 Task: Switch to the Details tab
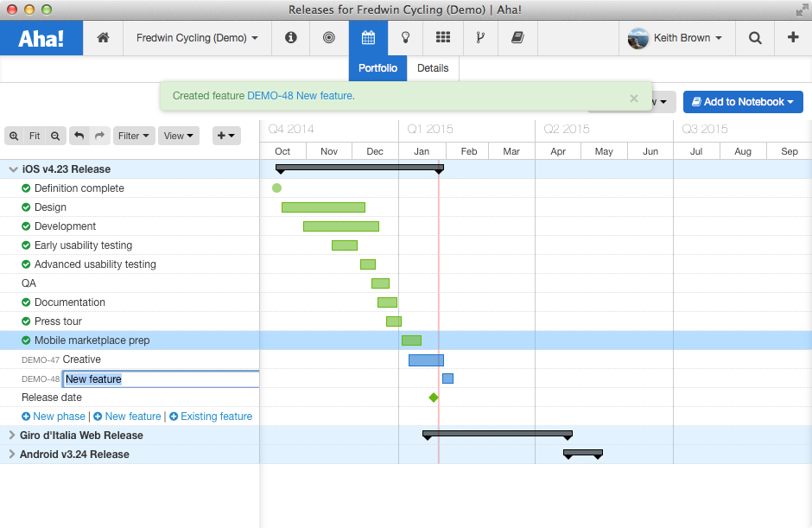pos(433,68)
